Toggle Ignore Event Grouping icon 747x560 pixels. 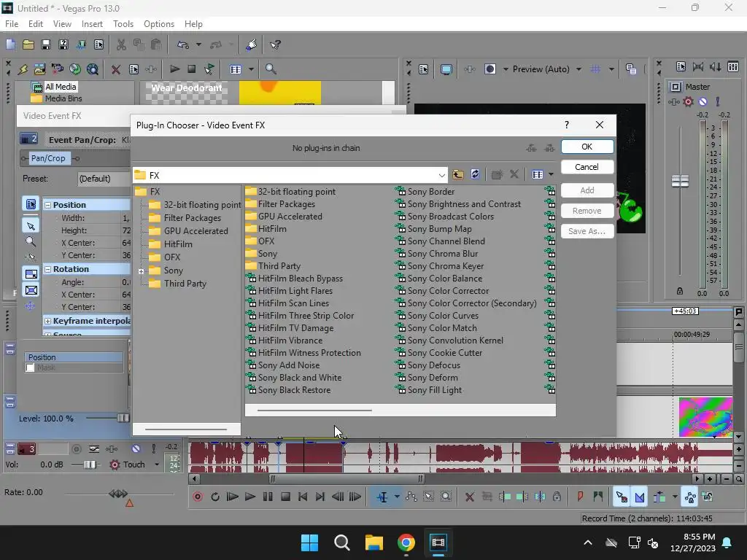(708, 497)
